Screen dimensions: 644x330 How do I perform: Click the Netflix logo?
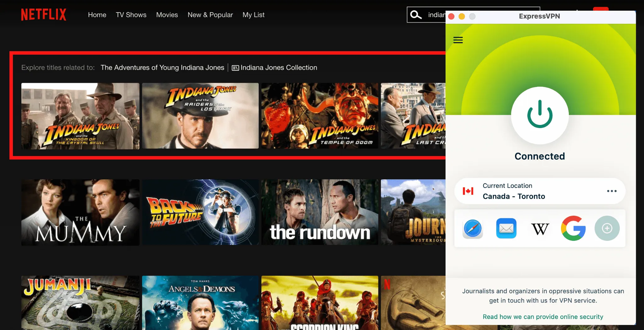click(x=44, y=15)
